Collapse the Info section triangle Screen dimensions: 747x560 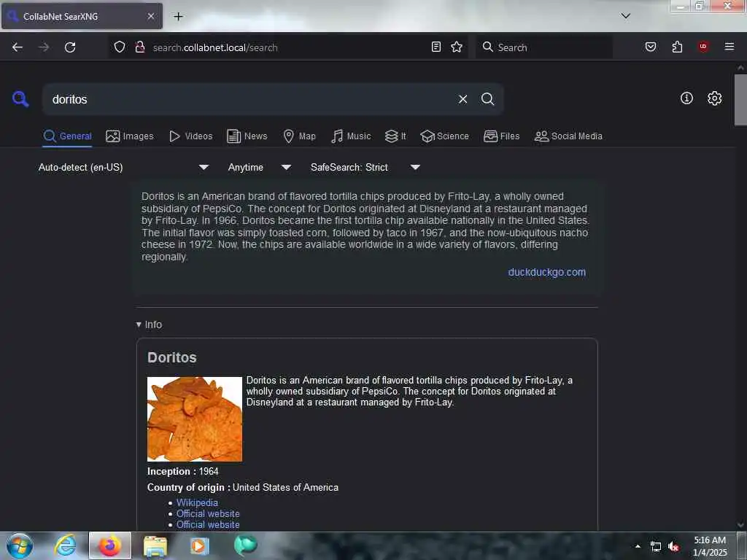[x=139, y=324]
